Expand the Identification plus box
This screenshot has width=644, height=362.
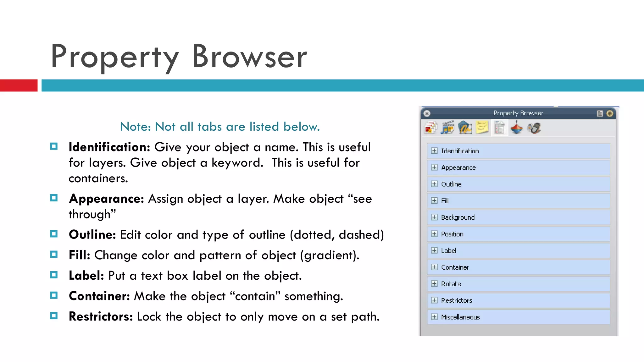[434, 151]
